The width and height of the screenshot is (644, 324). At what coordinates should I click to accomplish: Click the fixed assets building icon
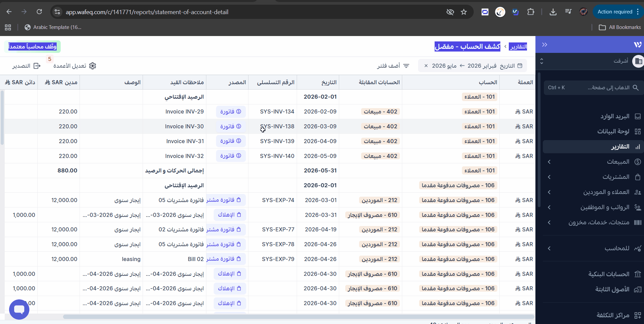point(638,289)
